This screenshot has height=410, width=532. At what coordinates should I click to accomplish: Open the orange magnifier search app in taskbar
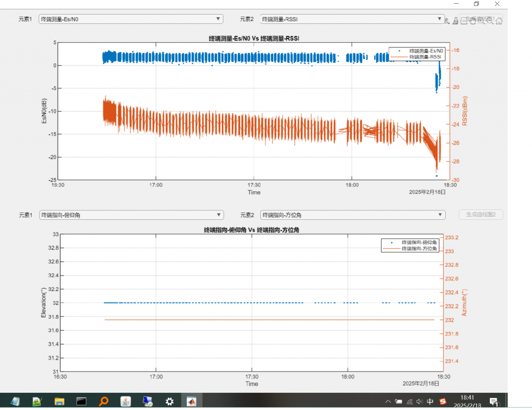pos(103,402)
